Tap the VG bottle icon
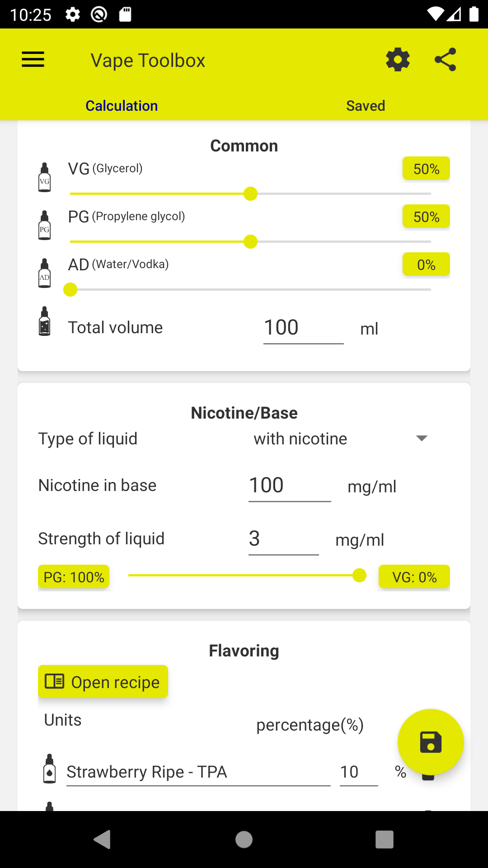 coord(44,177)
